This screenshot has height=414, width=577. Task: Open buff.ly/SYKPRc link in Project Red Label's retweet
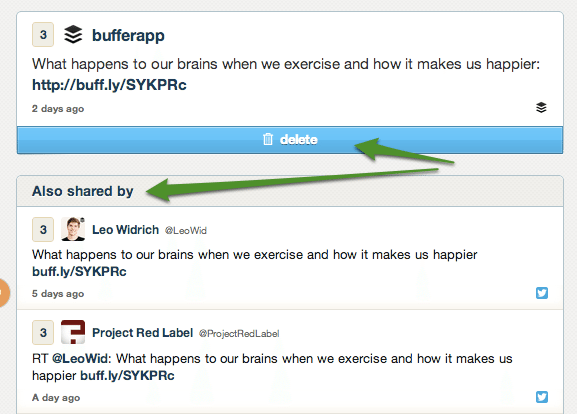pyautogui.click(x=127, y=376)
